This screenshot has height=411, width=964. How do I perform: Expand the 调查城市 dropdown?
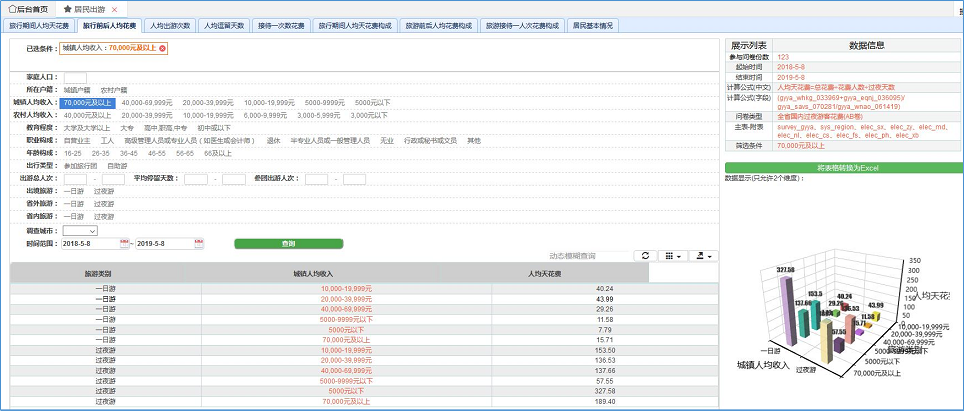(x=79, y=229)
